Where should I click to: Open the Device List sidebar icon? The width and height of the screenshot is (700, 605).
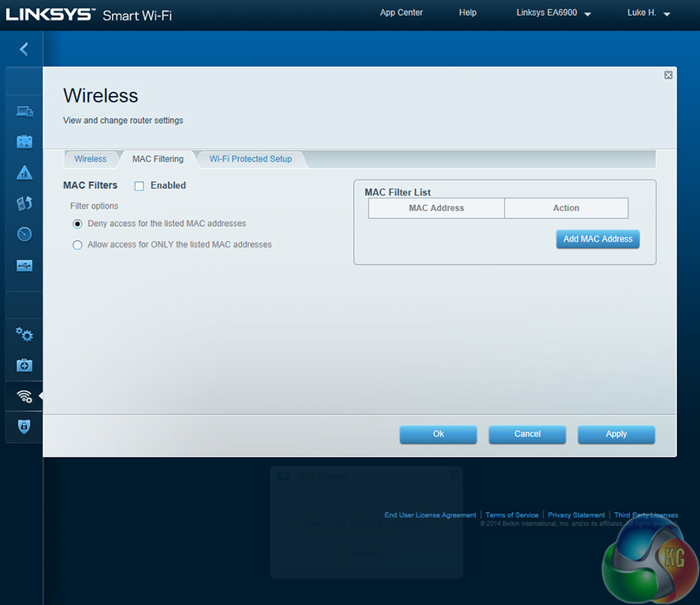[24, 111]
